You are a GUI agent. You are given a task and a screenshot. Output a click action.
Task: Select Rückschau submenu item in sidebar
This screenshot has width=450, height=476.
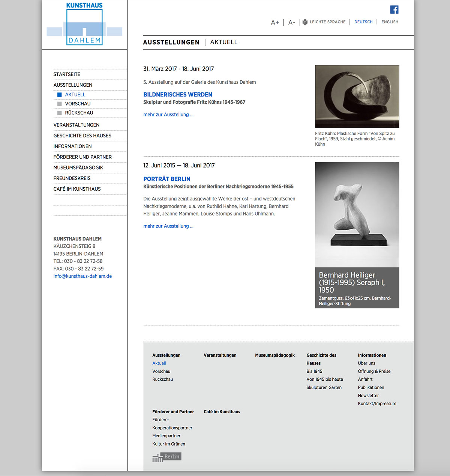[x=79, y=113]
